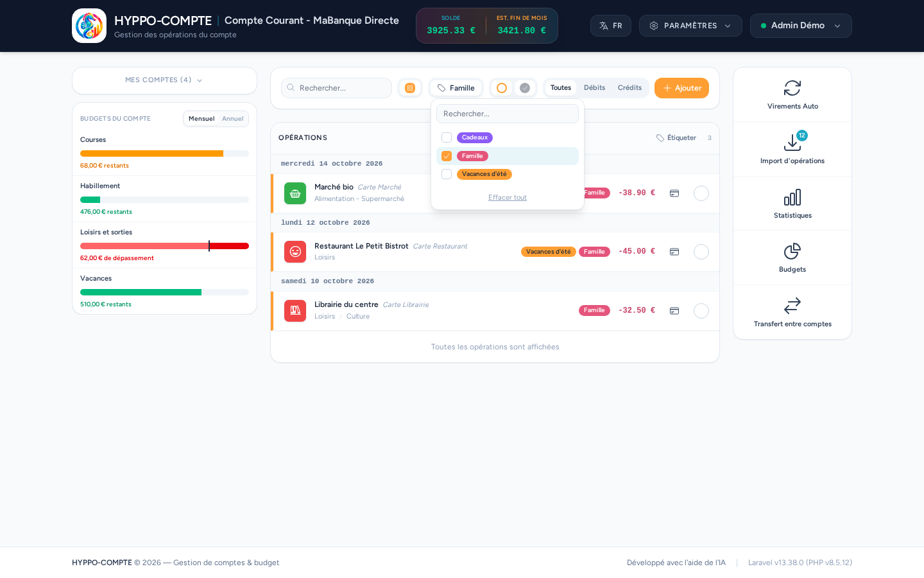Click Famille tag on Librairie row
Screen dimensions: 924x578
(594, 311)
